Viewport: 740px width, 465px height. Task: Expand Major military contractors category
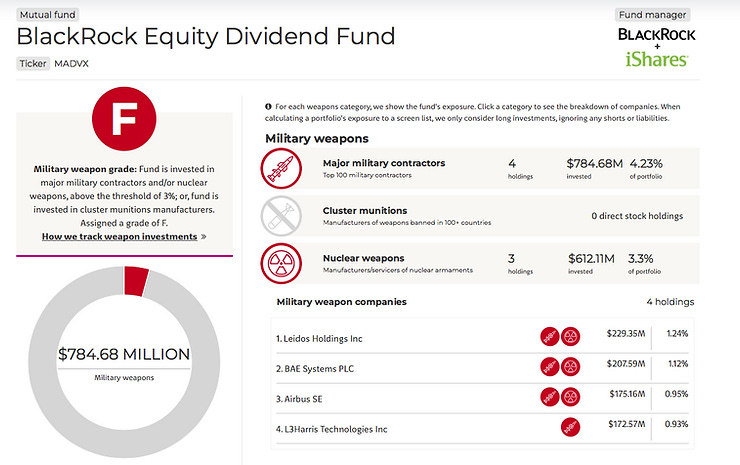pos(480,169)
